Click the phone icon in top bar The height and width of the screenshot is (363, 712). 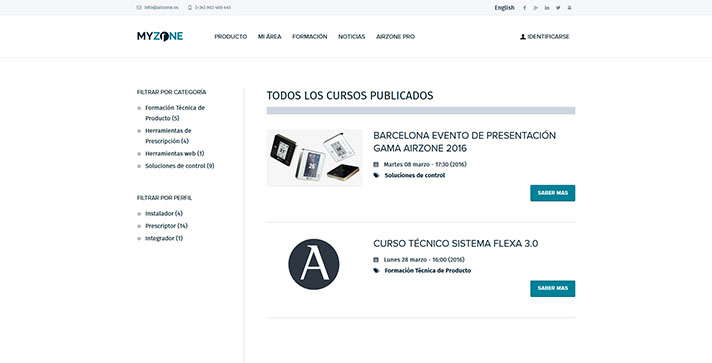190,8
